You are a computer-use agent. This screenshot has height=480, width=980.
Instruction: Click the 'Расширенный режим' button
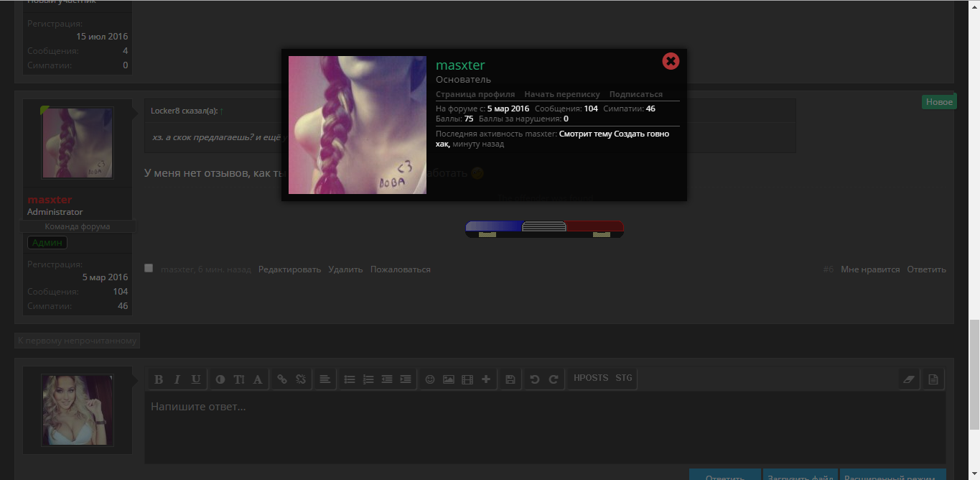pos(892,475)
